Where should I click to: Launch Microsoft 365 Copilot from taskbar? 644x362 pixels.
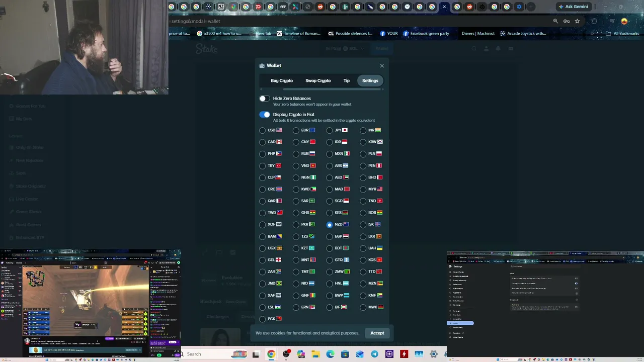[x=301, y=354]
